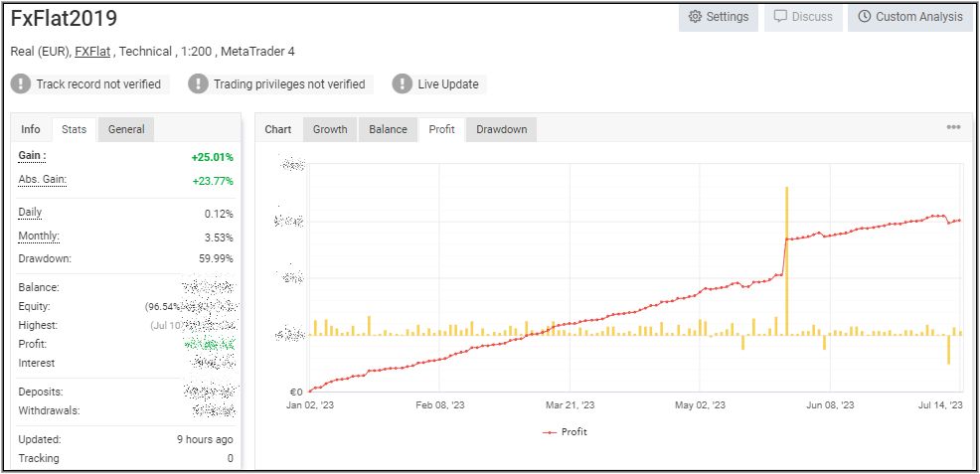Click the Live Update status icon
The height and width of the screenshot is (474, 980).
(402, 84)
